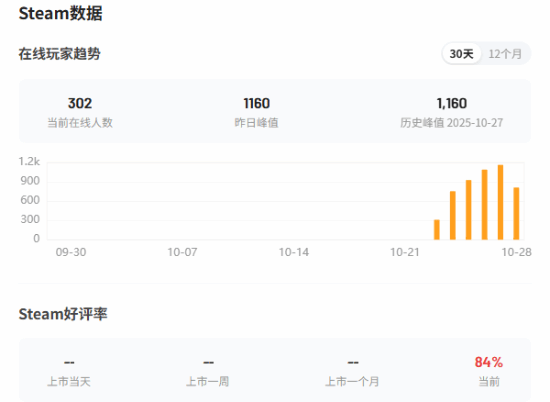Screen dimensions: 550x402
Task: Click the last orange bar near 10-28
Action: pyautogui.click(x=516, y=214)
